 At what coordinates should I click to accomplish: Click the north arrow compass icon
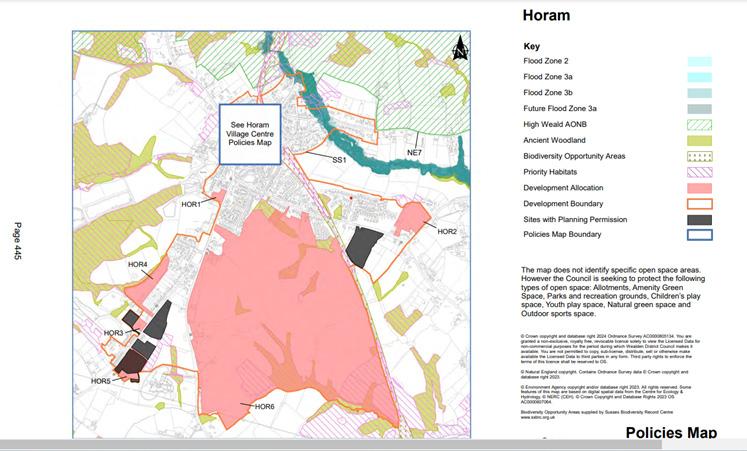pyautogui.click(x=460, y=48)
